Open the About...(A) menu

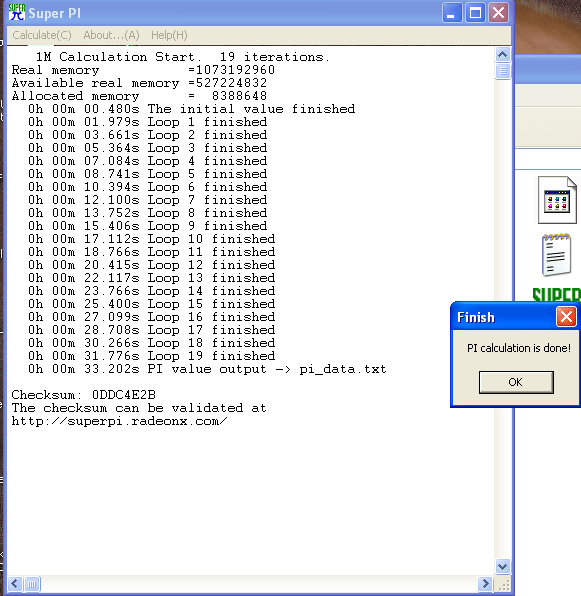point(111,35)
